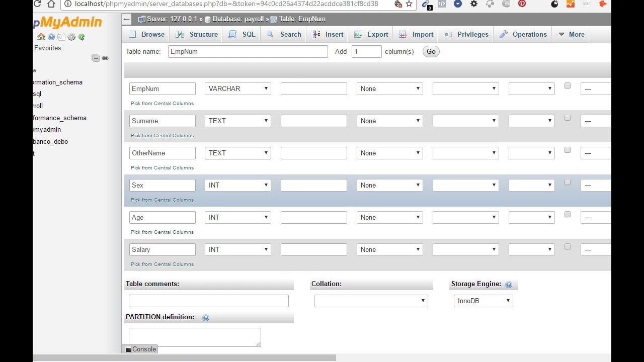Viewport: 644px width, 362px height.
Task: Open the INT type dropdown for Age
Action: pos(238,217)
